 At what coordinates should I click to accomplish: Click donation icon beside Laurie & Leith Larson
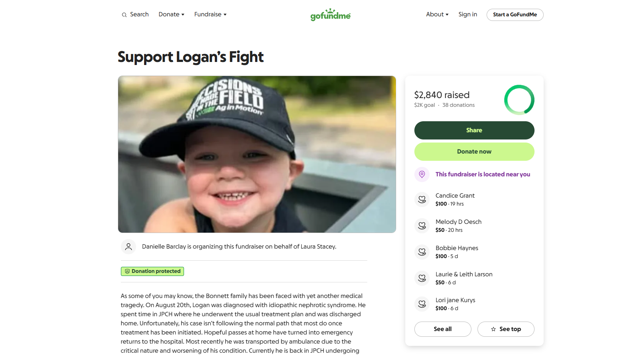coord(422,278)
